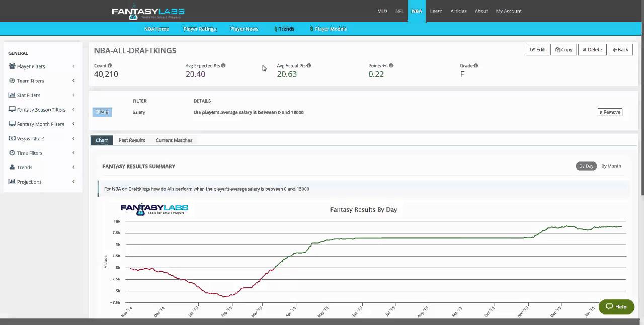Edit the Salary filter row
The height and width of the screenshot is (325, 644).
pyautogui.click(x=102, y=112)
